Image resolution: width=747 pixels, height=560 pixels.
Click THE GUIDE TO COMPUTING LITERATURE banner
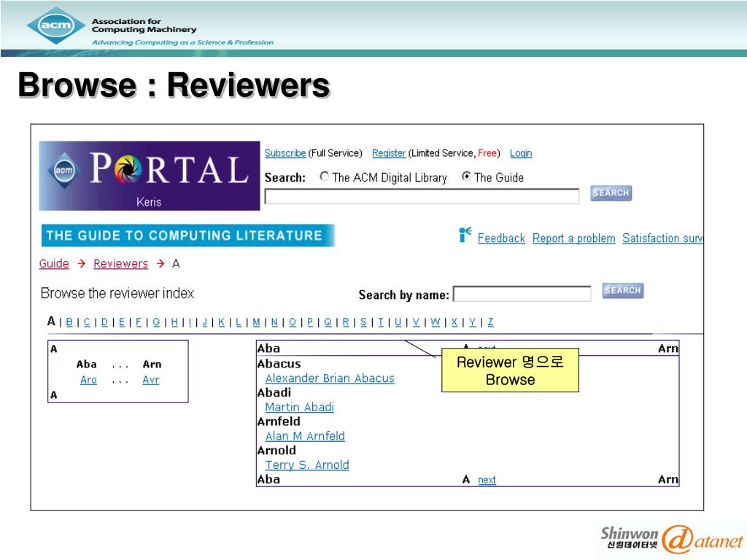(x=188, y=236)
